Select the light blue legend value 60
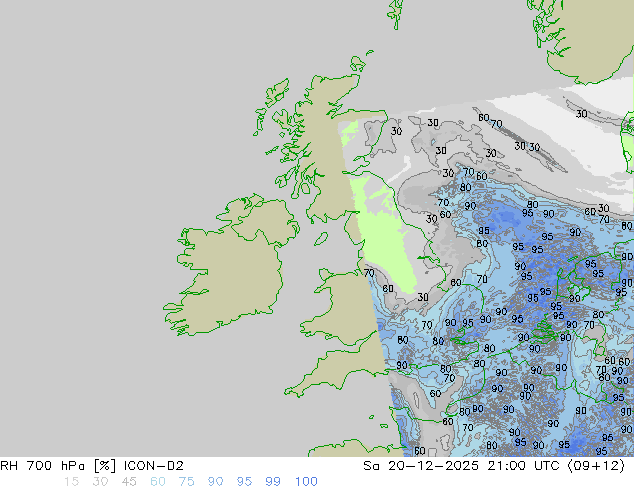Image resolution: width=634 pixels, height=490 pixels. 158,482
